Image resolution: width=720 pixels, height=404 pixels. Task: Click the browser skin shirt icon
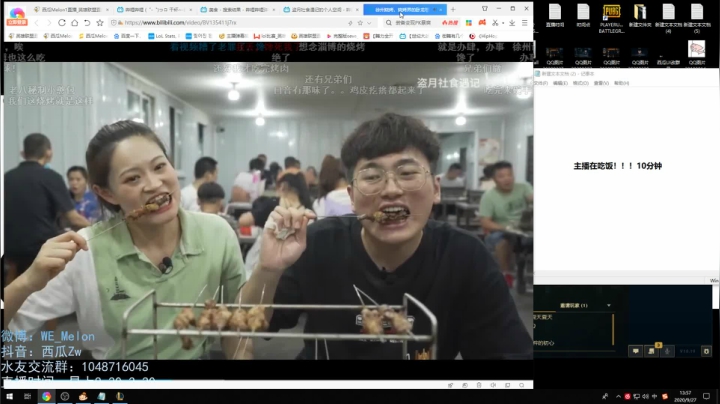pos(485,9)
